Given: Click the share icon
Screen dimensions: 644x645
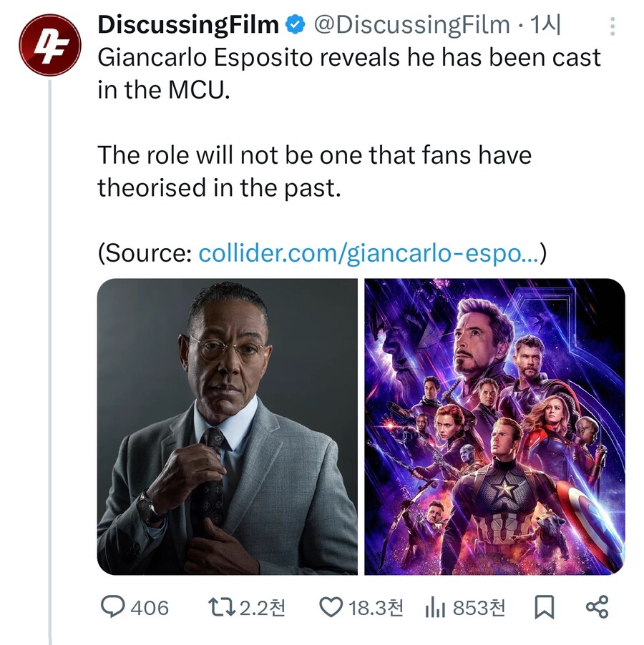Looking at the screenshot, I should pyautogui.click(x=597, y=607).
